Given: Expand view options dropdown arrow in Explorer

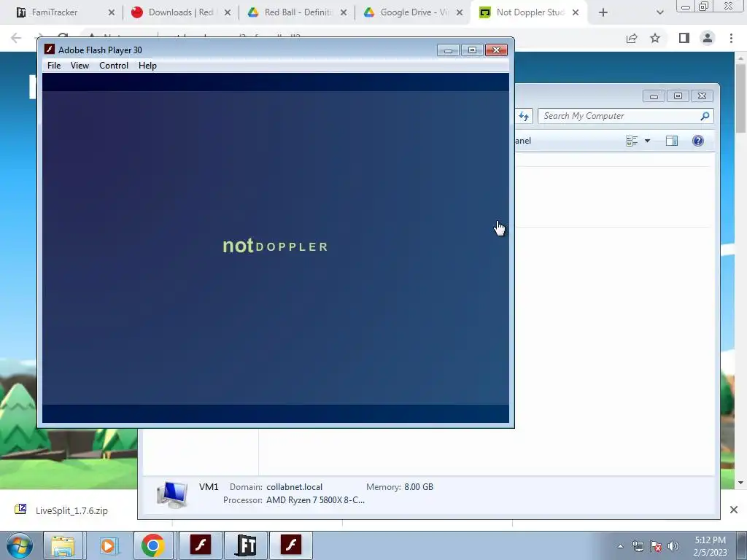Looking at the screenshot, I should (x=647, y=141).
